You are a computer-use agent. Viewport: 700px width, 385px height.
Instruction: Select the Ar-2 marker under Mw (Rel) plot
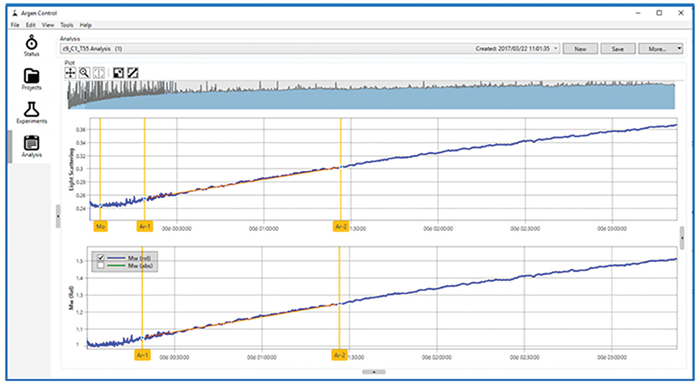coord(339,355)
